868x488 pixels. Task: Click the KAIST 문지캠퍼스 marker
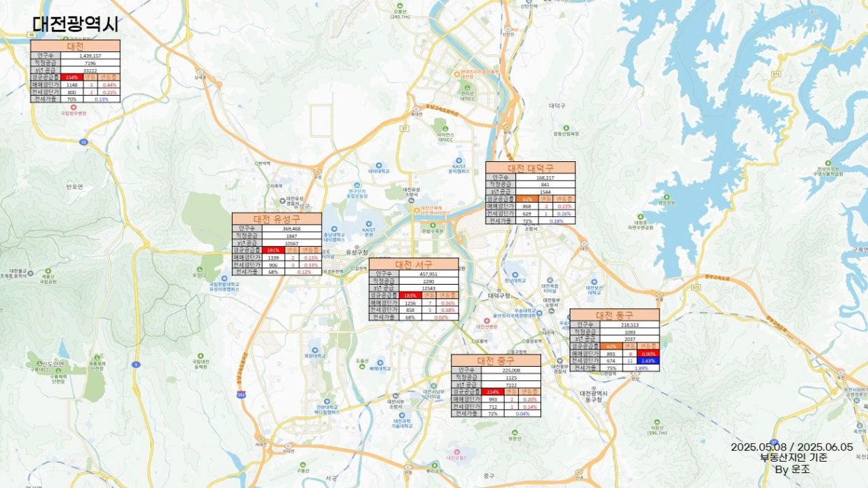point(458,161)
